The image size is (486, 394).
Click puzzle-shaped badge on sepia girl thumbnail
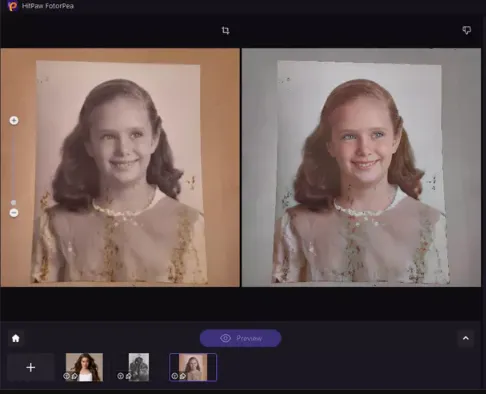(x=183, y=376)
